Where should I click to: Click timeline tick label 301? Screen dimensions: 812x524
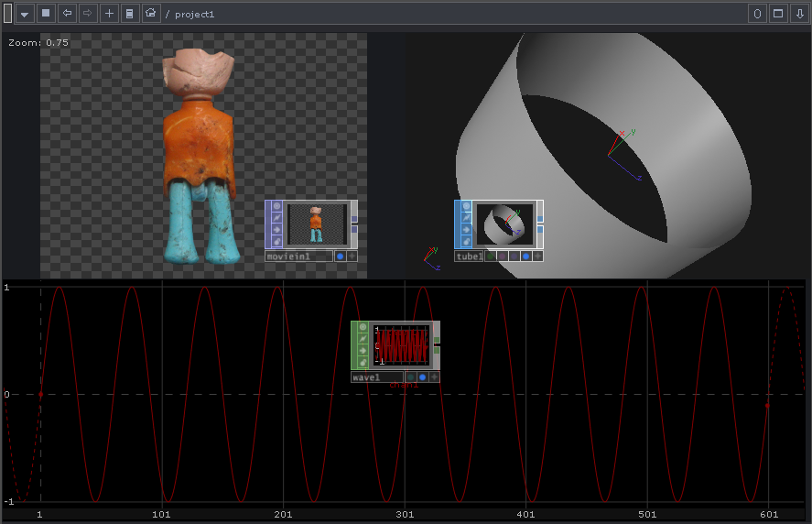coord(405,514)
